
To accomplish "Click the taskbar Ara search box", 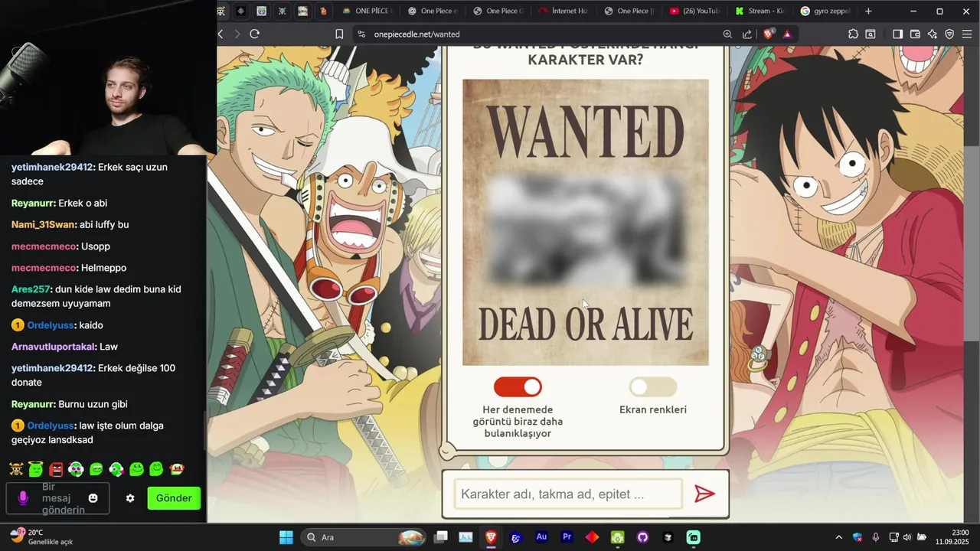I will 364,537.
